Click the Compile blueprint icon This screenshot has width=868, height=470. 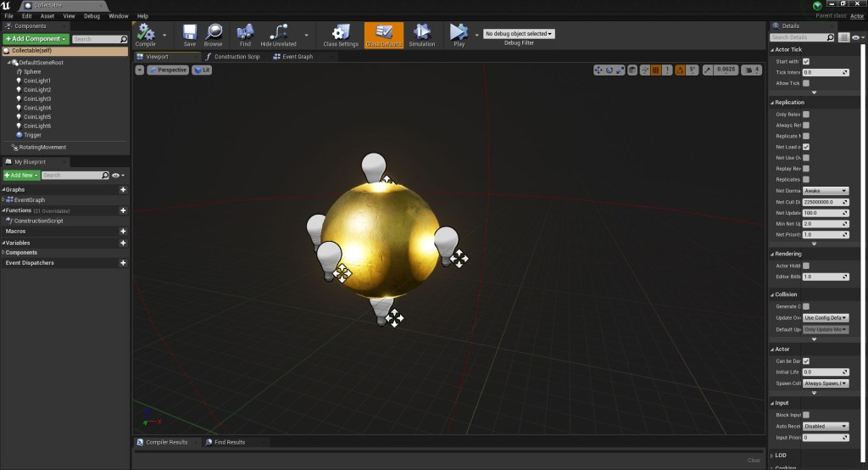pos(146,33)
